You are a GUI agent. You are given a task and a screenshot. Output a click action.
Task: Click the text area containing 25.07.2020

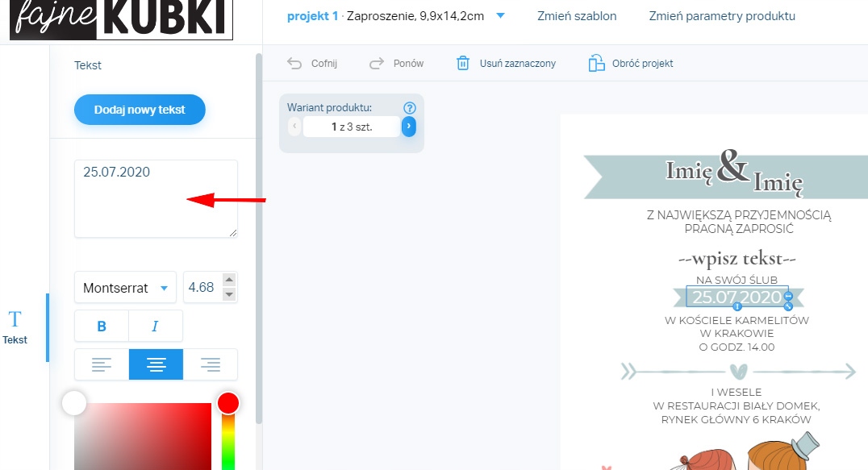pos(156,199)
